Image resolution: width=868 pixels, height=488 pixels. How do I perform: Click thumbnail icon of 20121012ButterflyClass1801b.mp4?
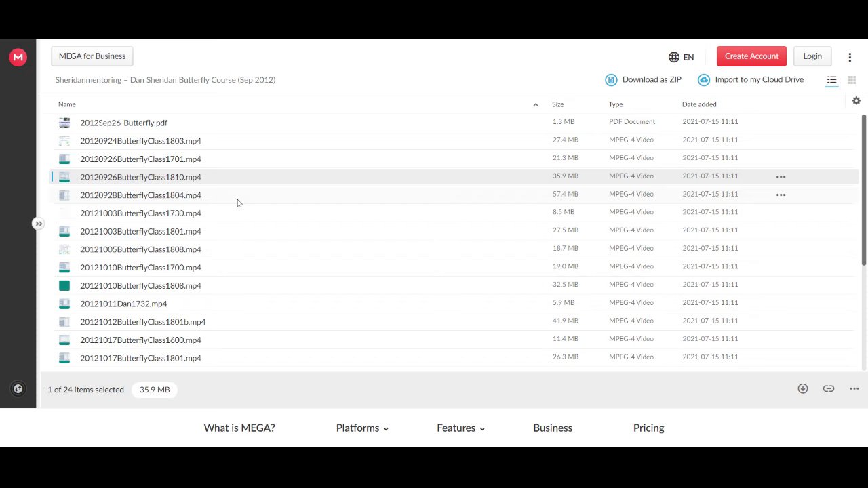pos(64,322)
